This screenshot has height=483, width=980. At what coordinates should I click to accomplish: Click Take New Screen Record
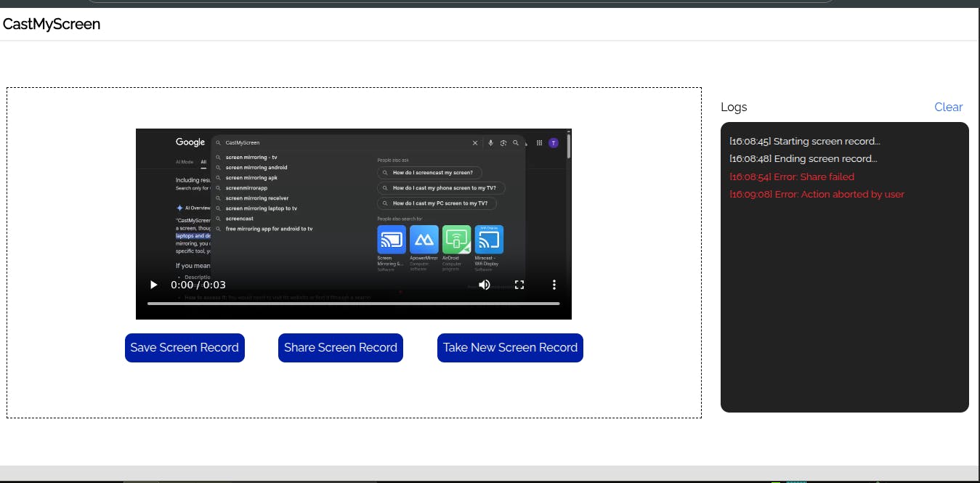point(510,348)
